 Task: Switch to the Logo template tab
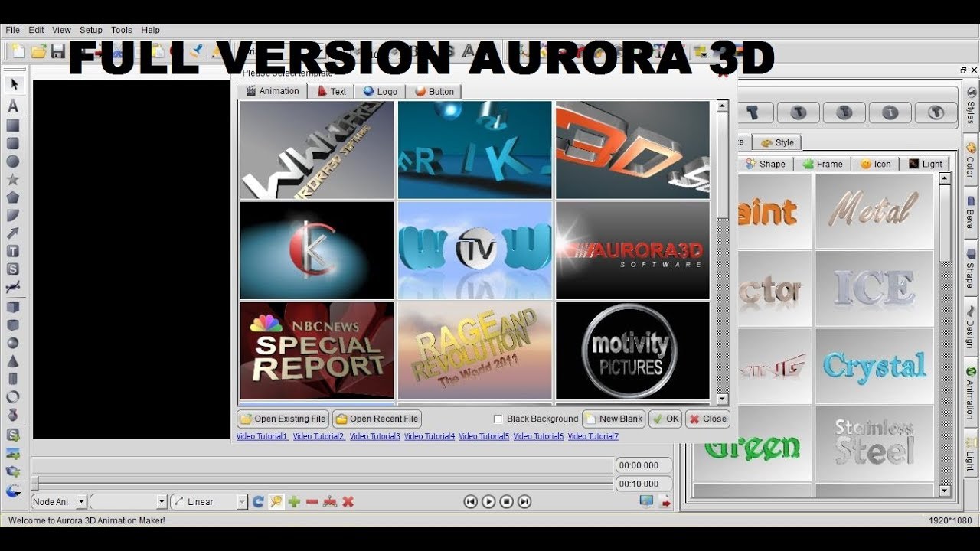(380, 91)
